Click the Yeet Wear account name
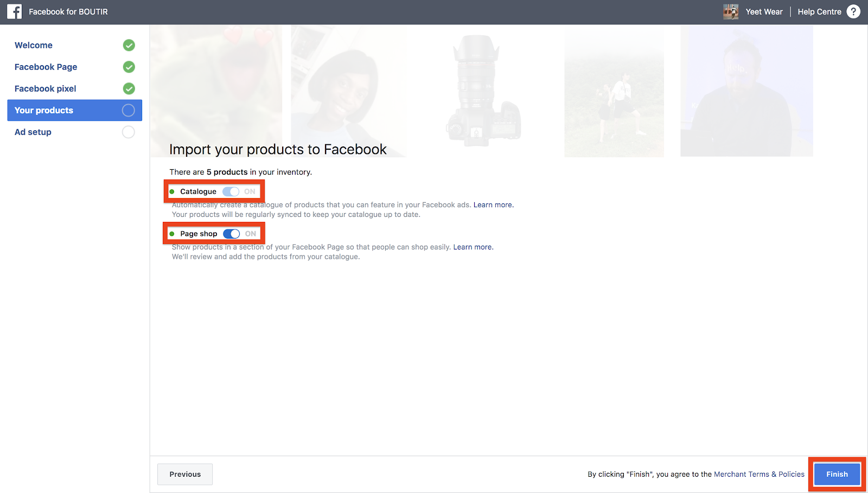Image resolution: width=868 pixels, height=493 pixels. (764, 11)
